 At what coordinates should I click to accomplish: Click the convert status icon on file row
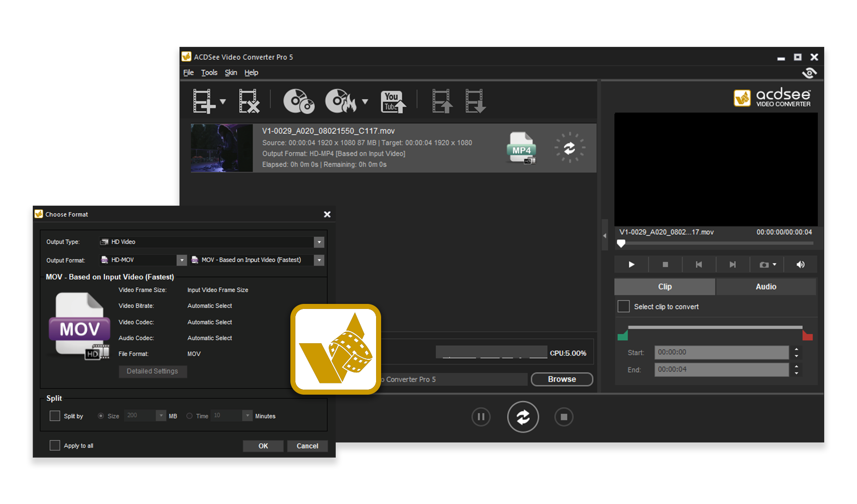coord(570,148)
